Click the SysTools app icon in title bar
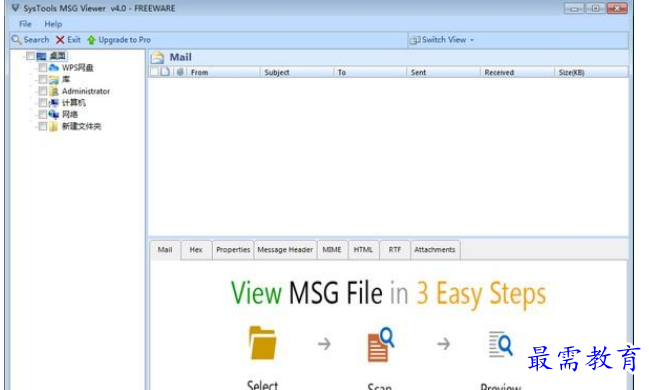 tap(15, 8)
